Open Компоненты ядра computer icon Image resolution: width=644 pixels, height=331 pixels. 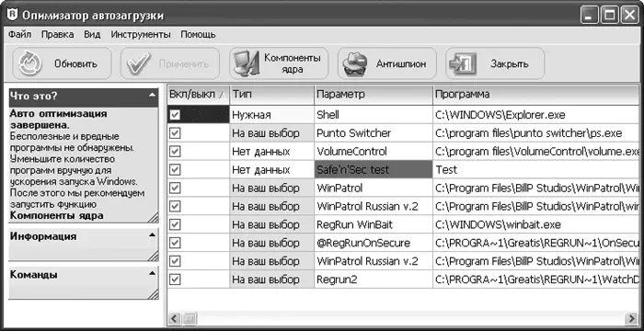point(246,64)
